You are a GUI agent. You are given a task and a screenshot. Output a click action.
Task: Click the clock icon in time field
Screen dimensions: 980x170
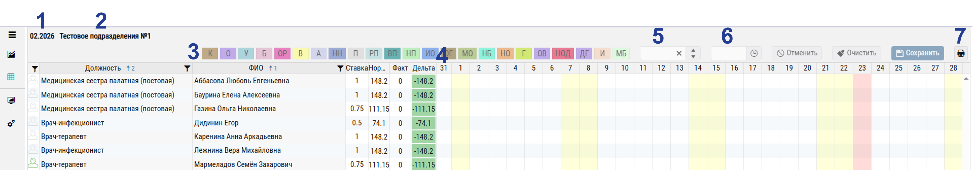(754, 53)
